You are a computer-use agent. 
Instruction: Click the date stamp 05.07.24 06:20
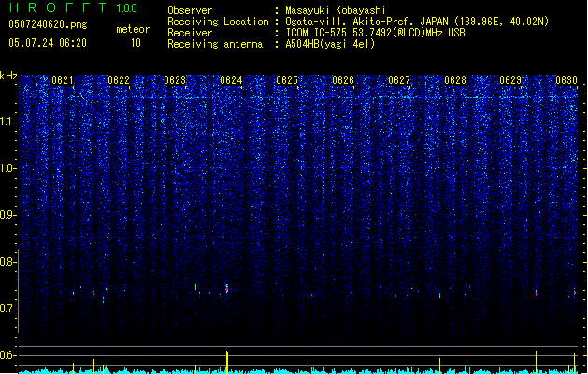click(x=48, y=43)
